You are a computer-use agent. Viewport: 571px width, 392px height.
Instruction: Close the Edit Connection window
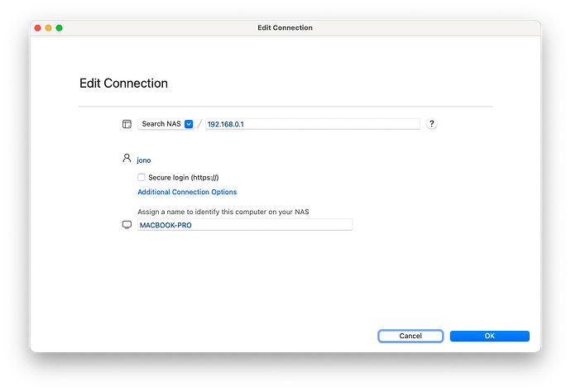[x=38, y=28]
